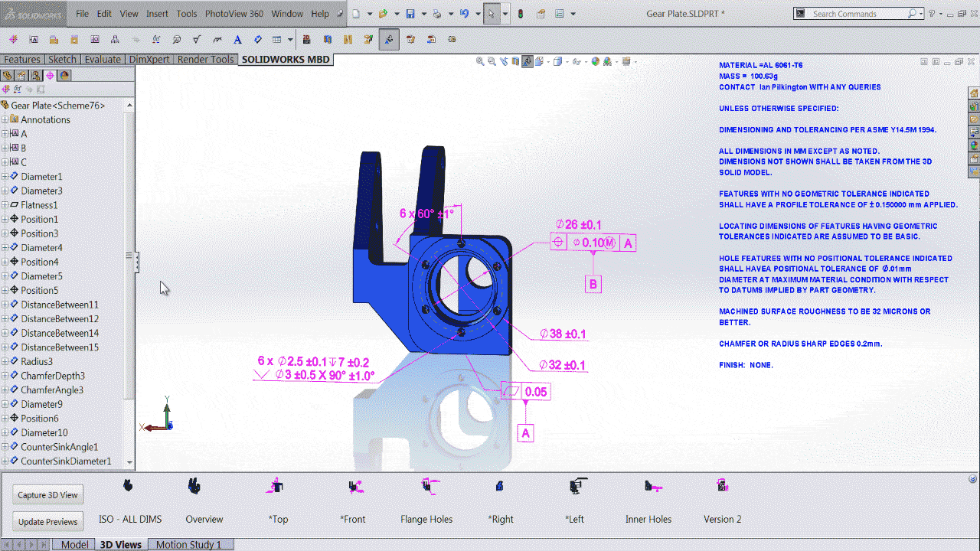Click the Apply Scene globe icon

click(x=596, y=61)
